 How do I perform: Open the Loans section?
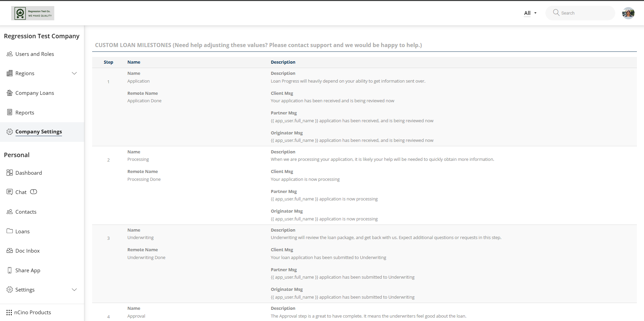(x=22, y=231)
